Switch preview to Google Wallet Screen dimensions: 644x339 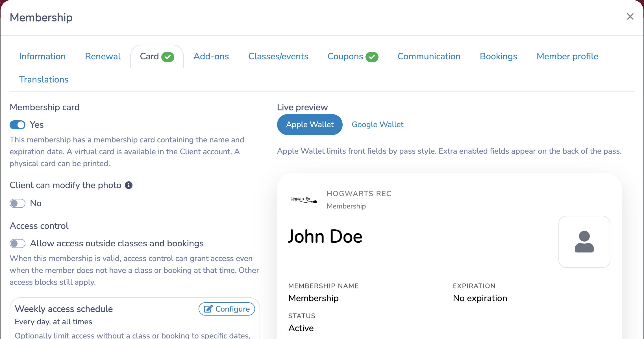click(x=378, y=124)
